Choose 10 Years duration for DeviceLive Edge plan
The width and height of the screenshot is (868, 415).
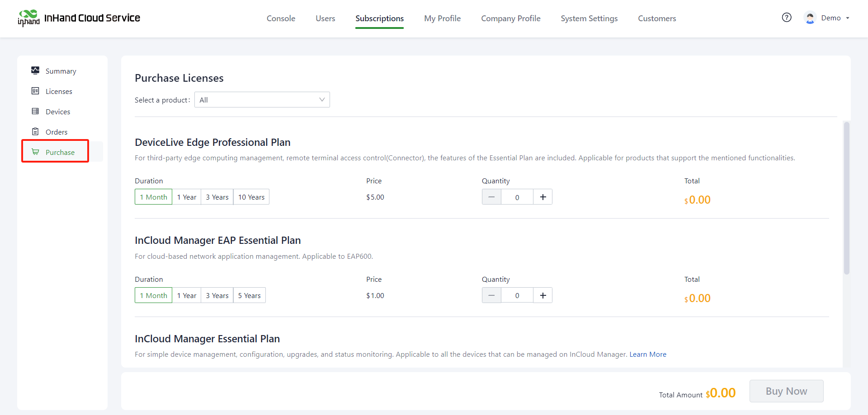click(251, 197)
